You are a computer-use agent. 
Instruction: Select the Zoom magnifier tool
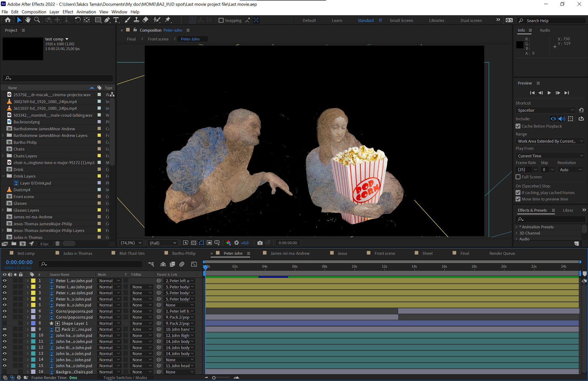pos(37,20)
